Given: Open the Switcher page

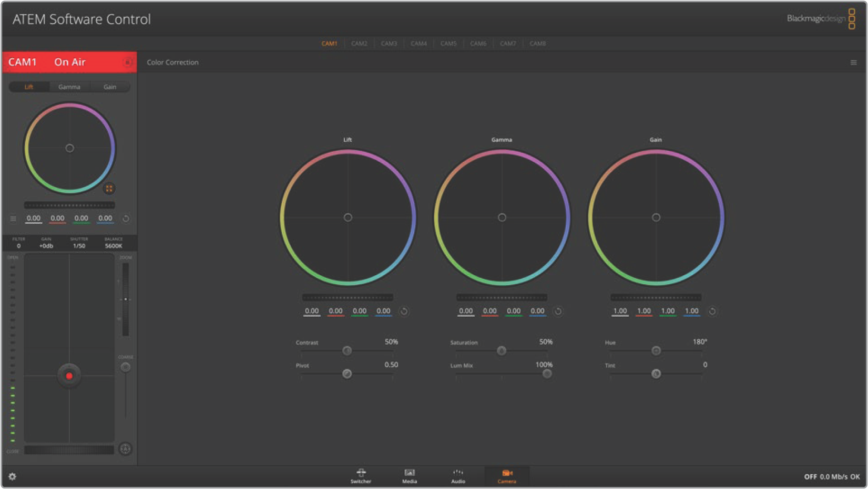Looking at the screenshot, I should [361, 476].
